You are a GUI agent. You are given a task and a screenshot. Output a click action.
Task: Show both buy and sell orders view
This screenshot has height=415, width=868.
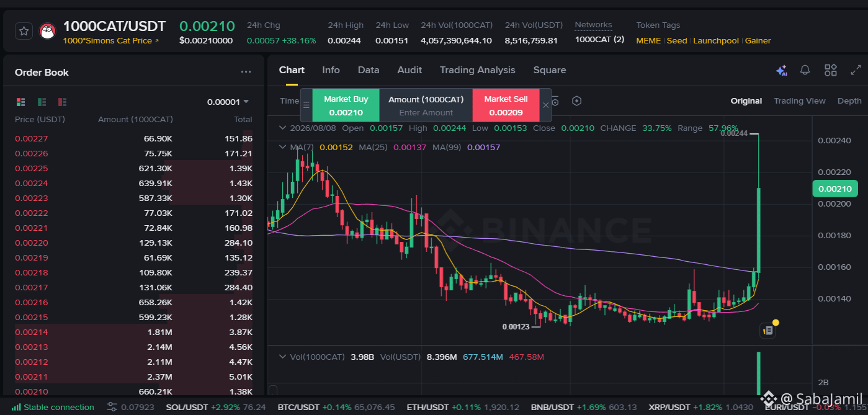coord(20,102)
